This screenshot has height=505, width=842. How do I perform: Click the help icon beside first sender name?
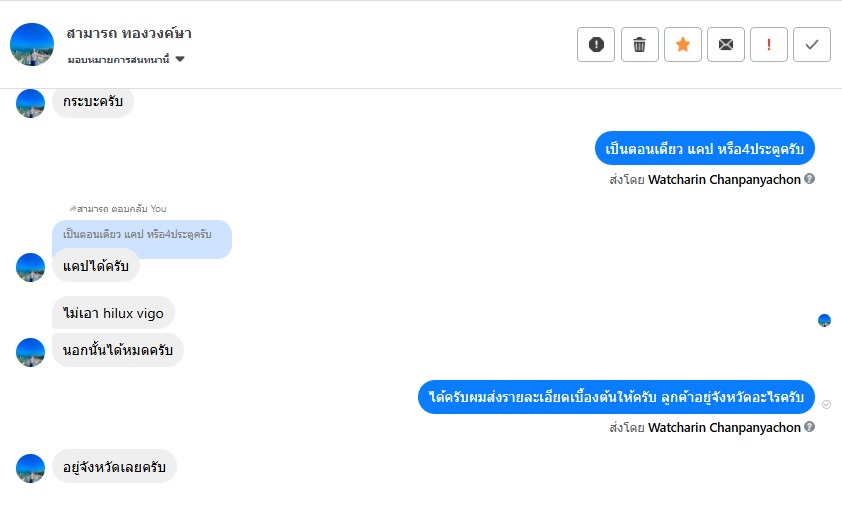(x=810, y=179)
